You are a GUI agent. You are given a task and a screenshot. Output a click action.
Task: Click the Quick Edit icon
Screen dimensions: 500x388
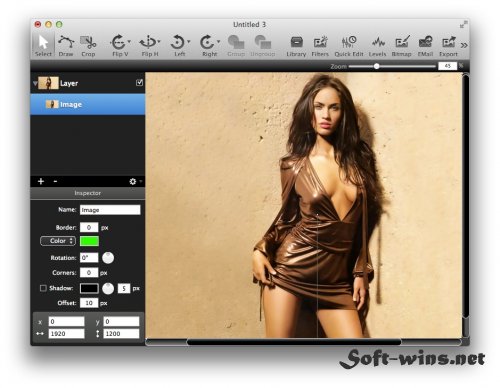pyautogui.click(x=349, y=46)
